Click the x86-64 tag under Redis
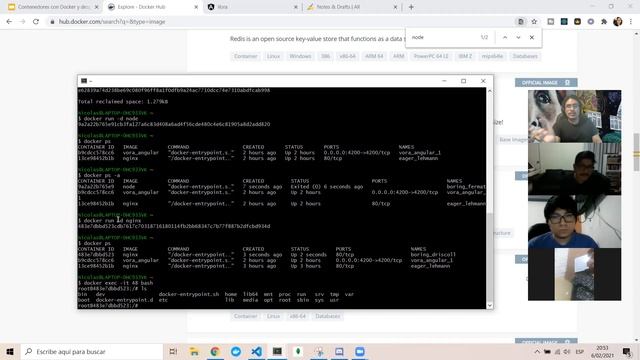 pos(347,56)
